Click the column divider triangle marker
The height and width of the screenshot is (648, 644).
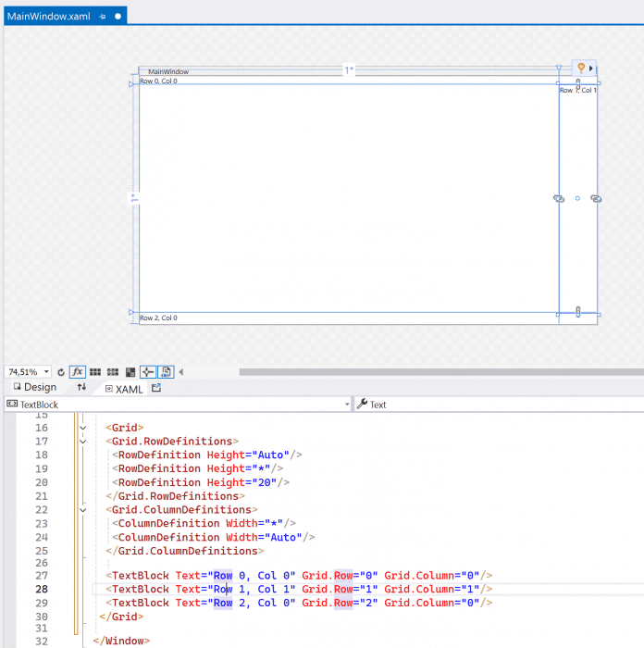click(x=559, y=68)
